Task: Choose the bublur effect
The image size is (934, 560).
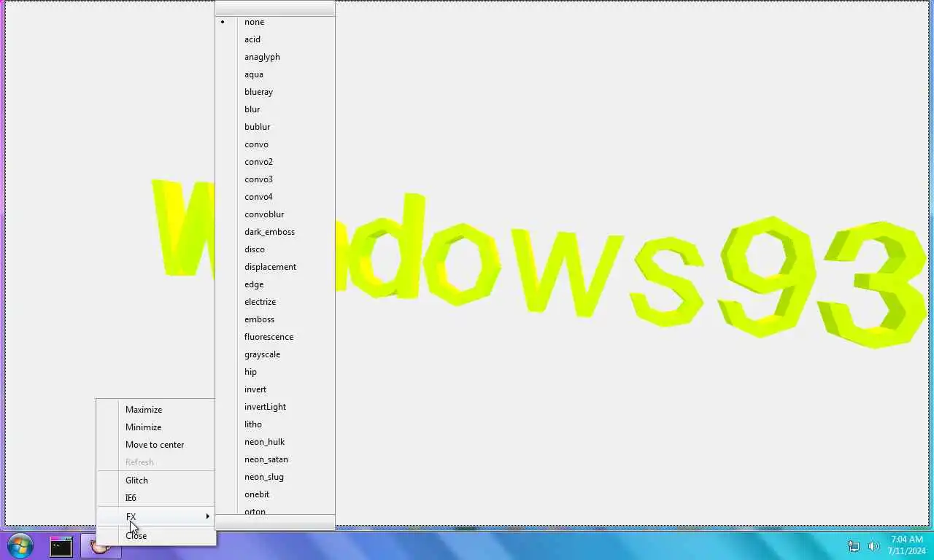Action: [276, 127]
